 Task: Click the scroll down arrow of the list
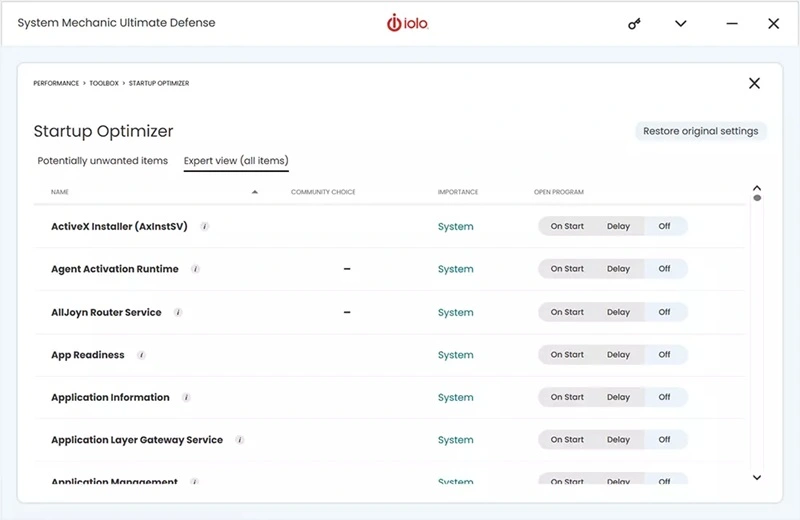pos(757,478)
